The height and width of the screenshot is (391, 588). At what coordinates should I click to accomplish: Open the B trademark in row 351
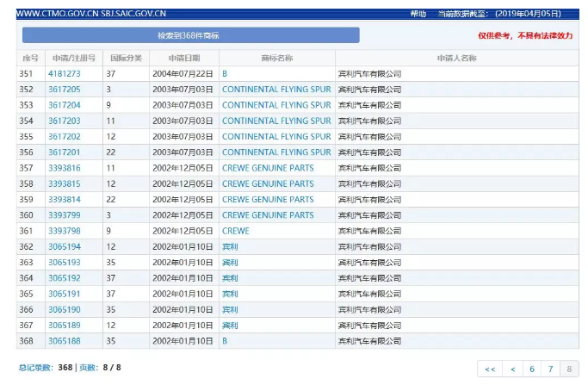[x=225, y=74]
